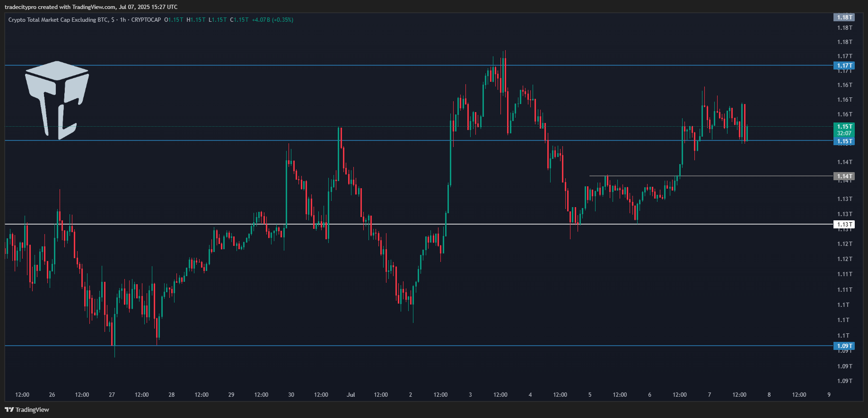Screen dimensions: 868x418
Task: Click the '9' date label on the time axis
Action: [x=829, y=395]
